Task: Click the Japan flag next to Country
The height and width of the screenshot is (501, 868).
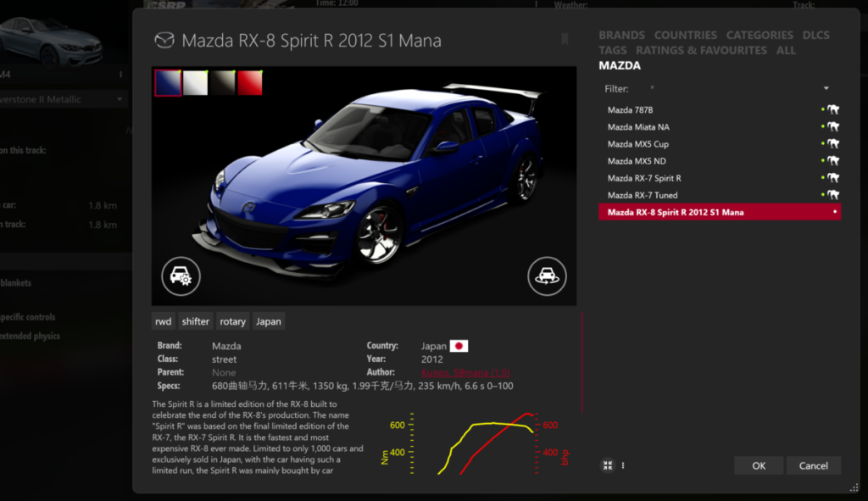Action: [459, 346]
